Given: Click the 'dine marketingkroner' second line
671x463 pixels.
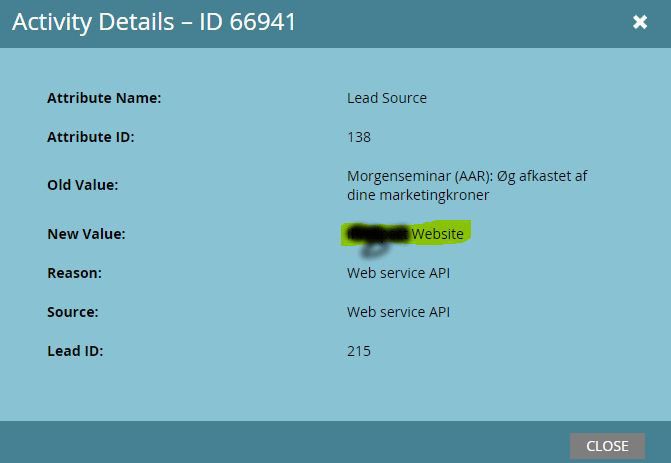Looking at the screenshot, I should tap(418, 195).
